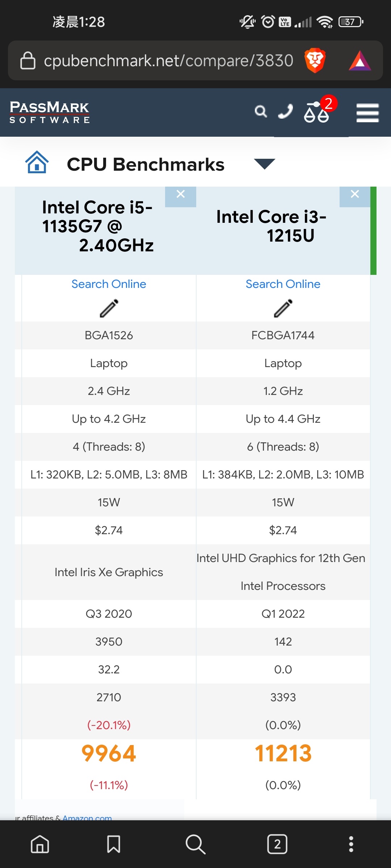
Task: Open the tab switcher showing 2 tabs
Action: pos(277,844)
